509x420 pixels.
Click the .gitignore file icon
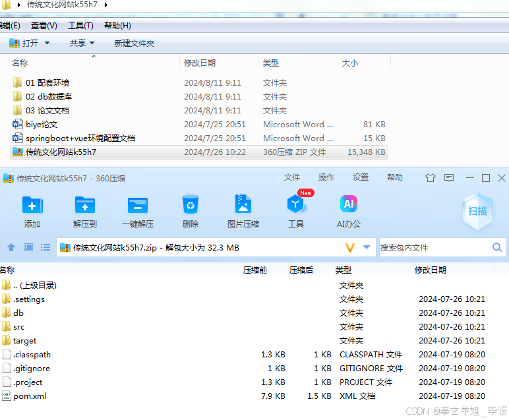pos(6,369)
